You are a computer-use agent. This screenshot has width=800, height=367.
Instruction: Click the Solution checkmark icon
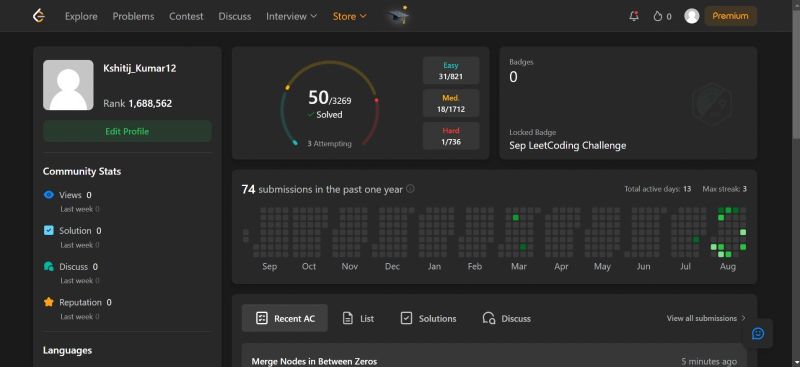[48, 231]
